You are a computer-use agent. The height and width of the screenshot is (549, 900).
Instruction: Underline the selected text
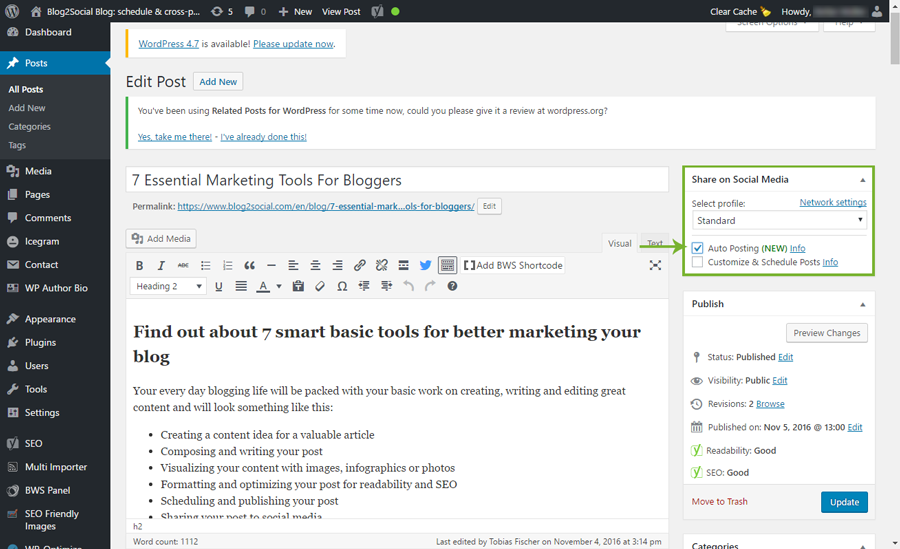(x=219, y=286)
